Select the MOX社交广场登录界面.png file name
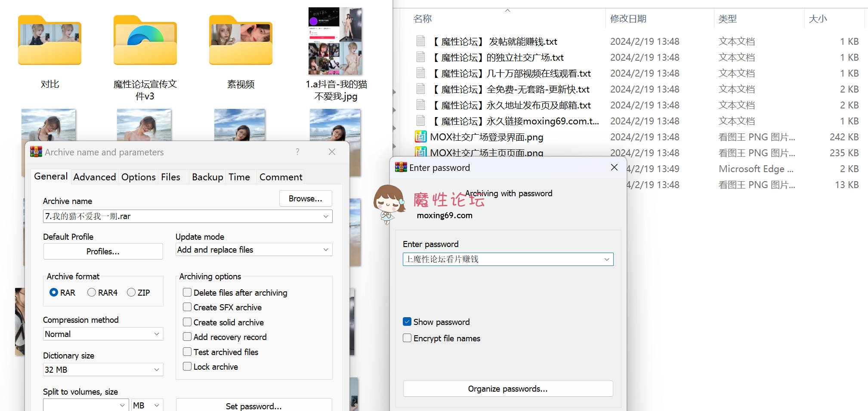This screenshot has height=411, width=868. (487, 137)
